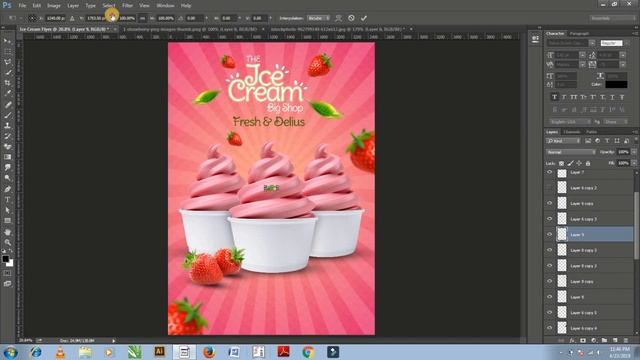Open the Opacity slider arrow
640x360 pixels.
633,152
